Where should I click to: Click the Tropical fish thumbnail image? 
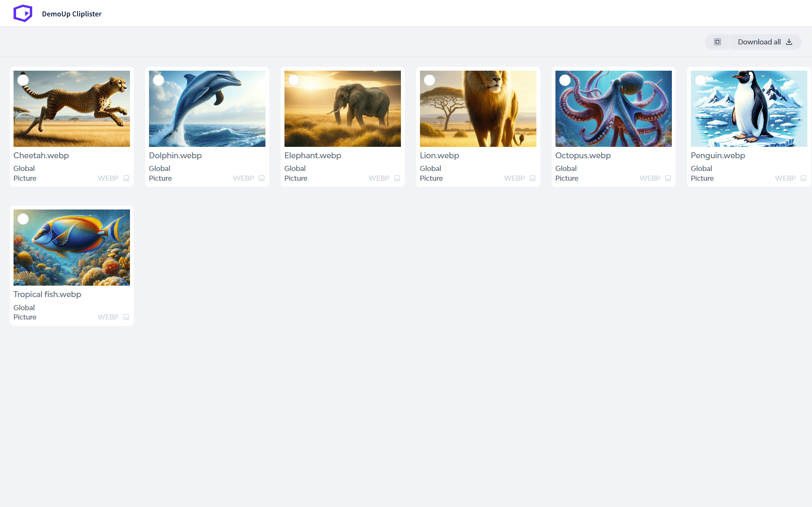72,248
